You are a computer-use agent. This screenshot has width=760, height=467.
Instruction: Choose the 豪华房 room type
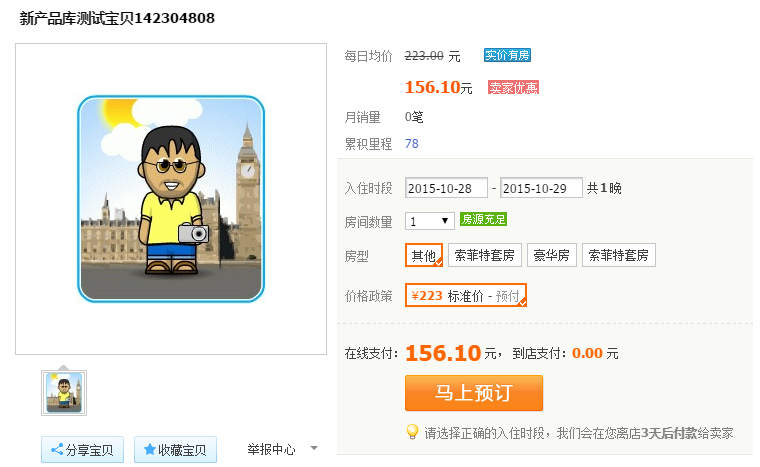tap(552, 256)
